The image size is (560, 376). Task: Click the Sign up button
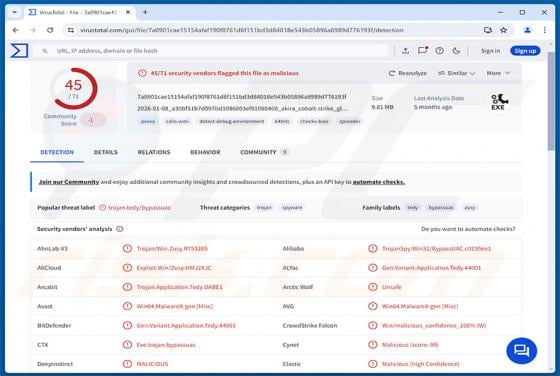525,51
